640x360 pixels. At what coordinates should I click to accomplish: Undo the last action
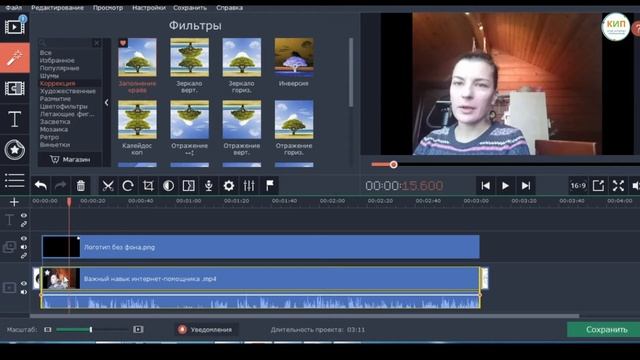[41, 186]
